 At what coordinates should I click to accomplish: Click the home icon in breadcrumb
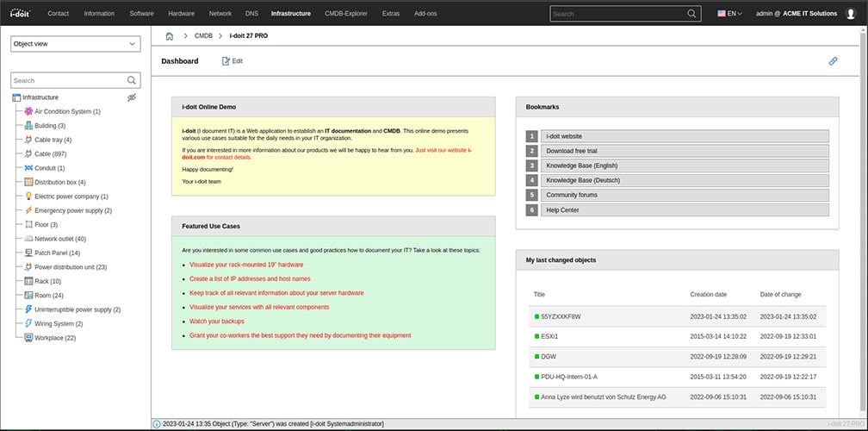[170, 36]
